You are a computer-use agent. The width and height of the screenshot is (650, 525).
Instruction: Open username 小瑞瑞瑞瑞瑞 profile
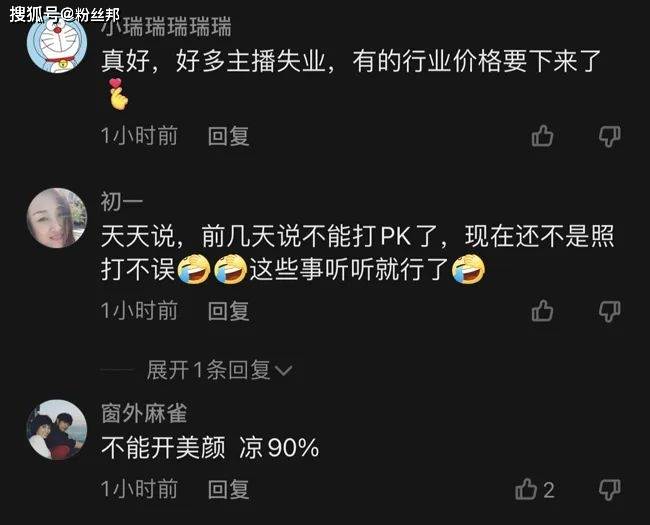click(166, 27)
